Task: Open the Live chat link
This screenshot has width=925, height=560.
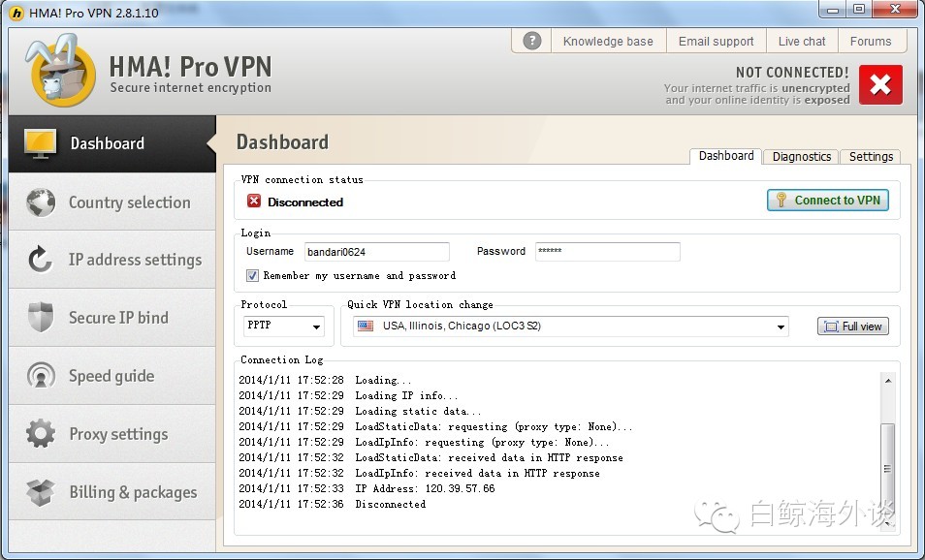Action: coord(802,42)
